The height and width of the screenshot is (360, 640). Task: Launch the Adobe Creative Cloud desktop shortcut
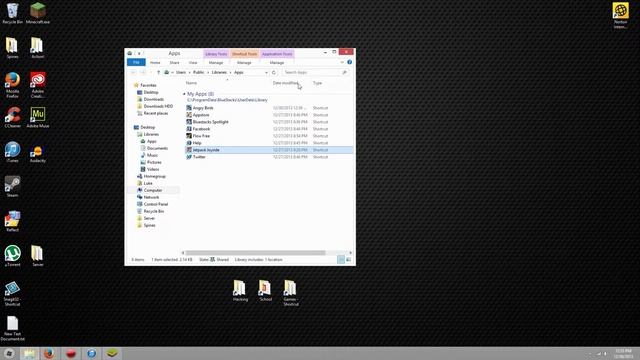[x=38, y=85]
